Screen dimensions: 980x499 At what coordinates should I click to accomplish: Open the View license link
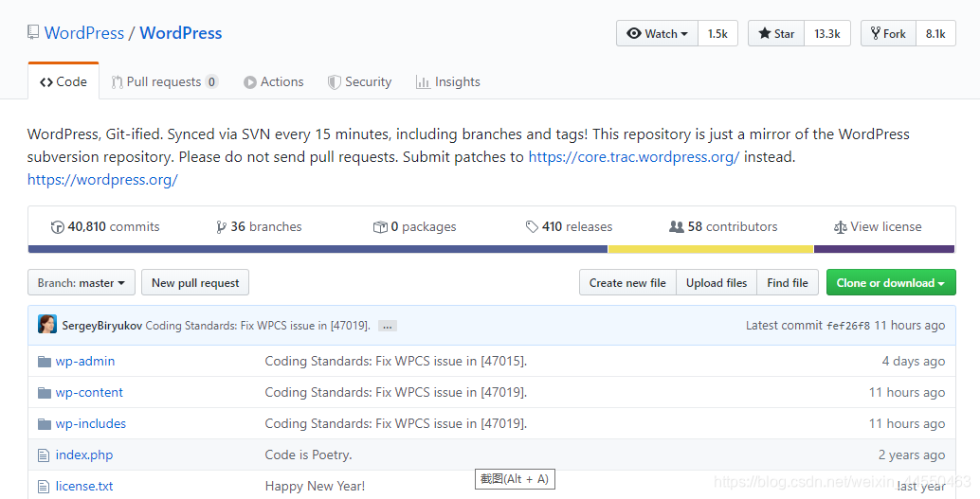click(x=878, y=226)
